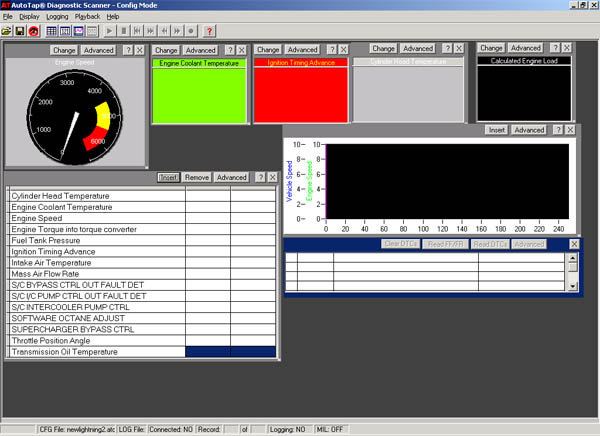
Task: Select Throttle Position Angle row
Action: point(95,340)
